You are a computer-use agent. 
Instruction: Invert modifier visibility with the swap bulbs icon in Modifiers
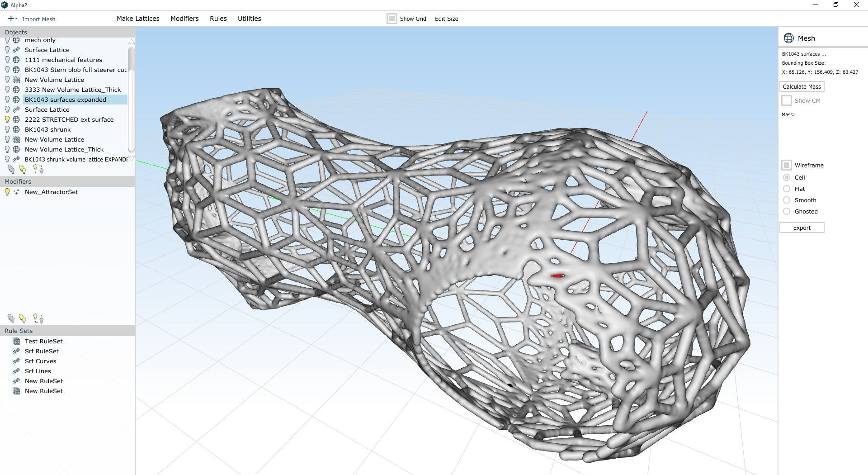pos(38,318)
